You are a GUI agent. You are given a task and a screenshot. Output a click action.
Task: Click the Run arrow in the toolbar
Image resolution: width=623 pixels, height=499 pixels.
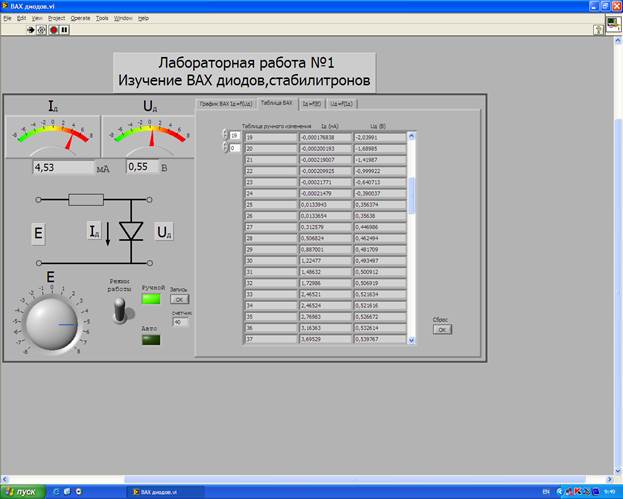click(x=31, y=30)
